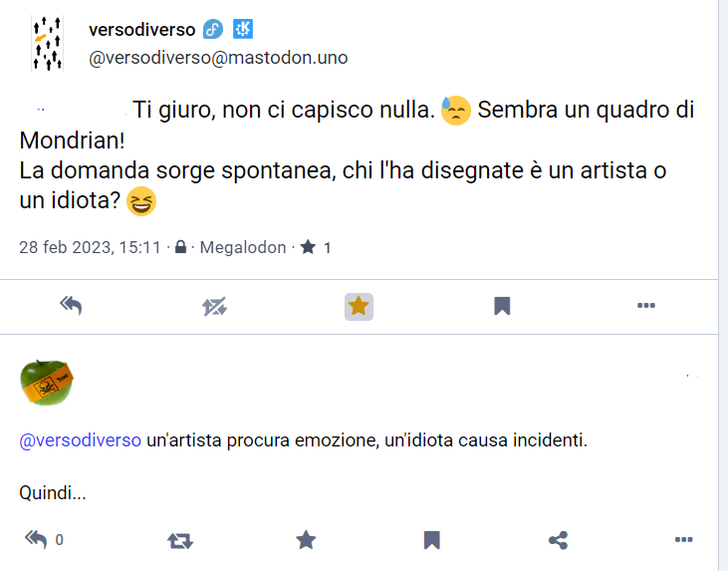Open the Megalodon application link
The width and height of the screenshot is (728, 571).
pyautogui.click(x=243, y=247)
